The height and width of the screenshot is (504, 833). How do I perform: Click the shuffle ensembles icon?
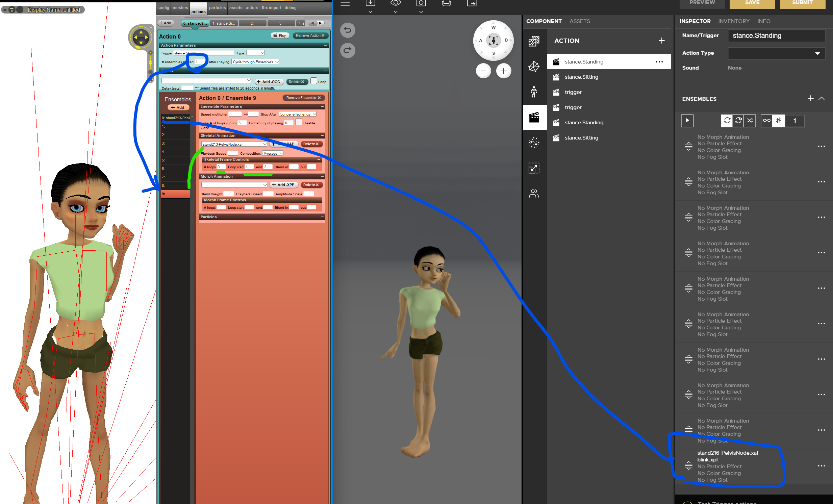point(750,121)
